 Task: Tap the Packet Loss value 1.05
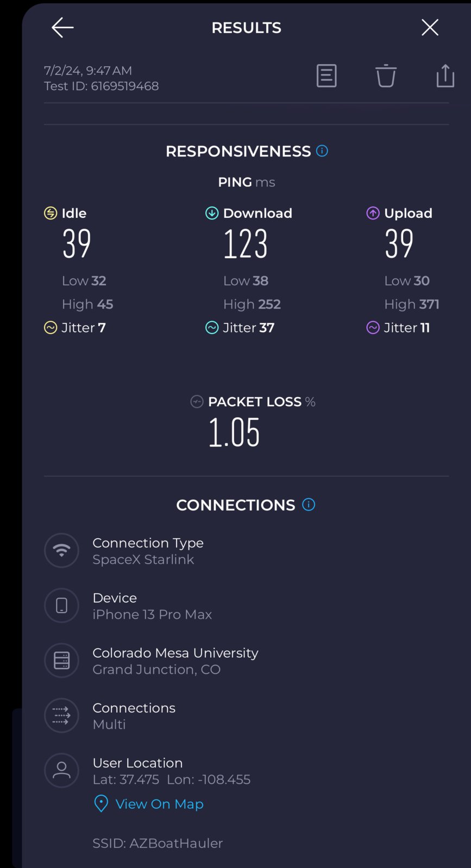pos(234,432)
